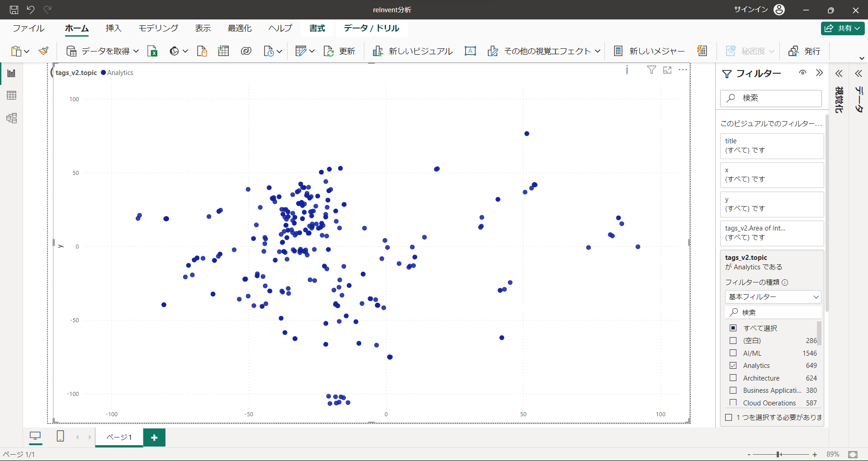Open more options ellipsis on the chart
Screen dimensions: 868x461
tap(683, 70)
